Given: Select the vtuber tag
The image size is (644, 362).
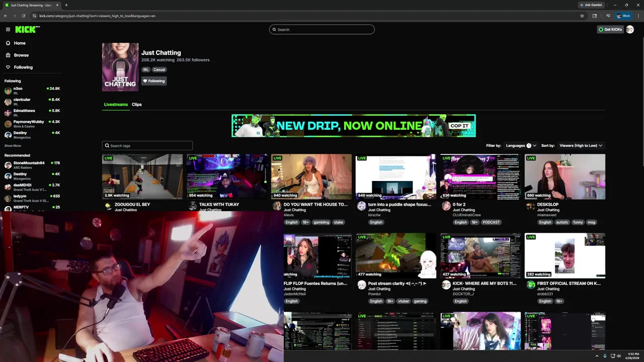Looking at the screenshot, I should pos(404,301).
